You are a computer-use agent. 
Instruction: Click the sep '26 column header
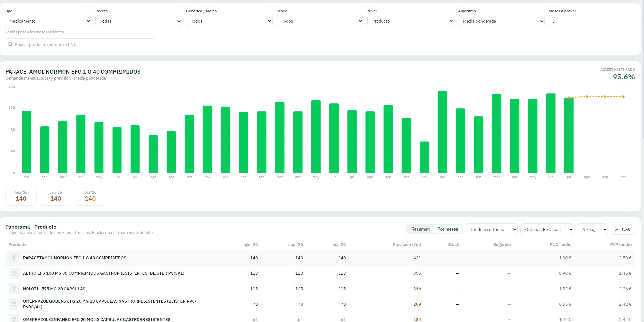[x=295, y=245]
